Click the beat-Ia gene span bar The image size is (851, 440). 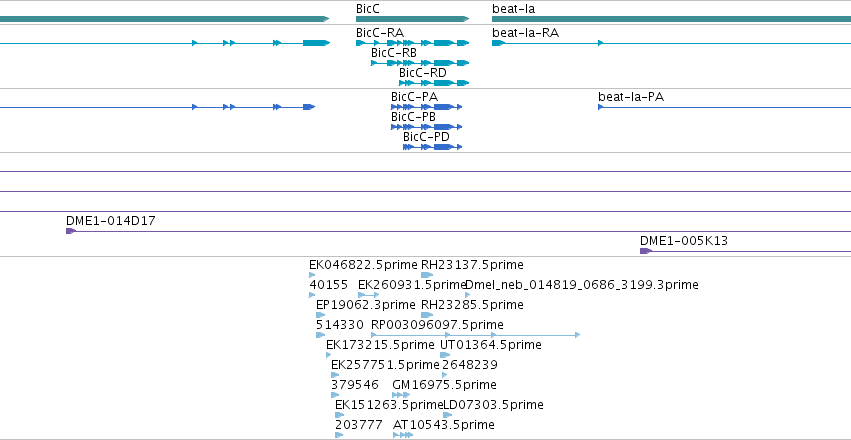(671, 19)
